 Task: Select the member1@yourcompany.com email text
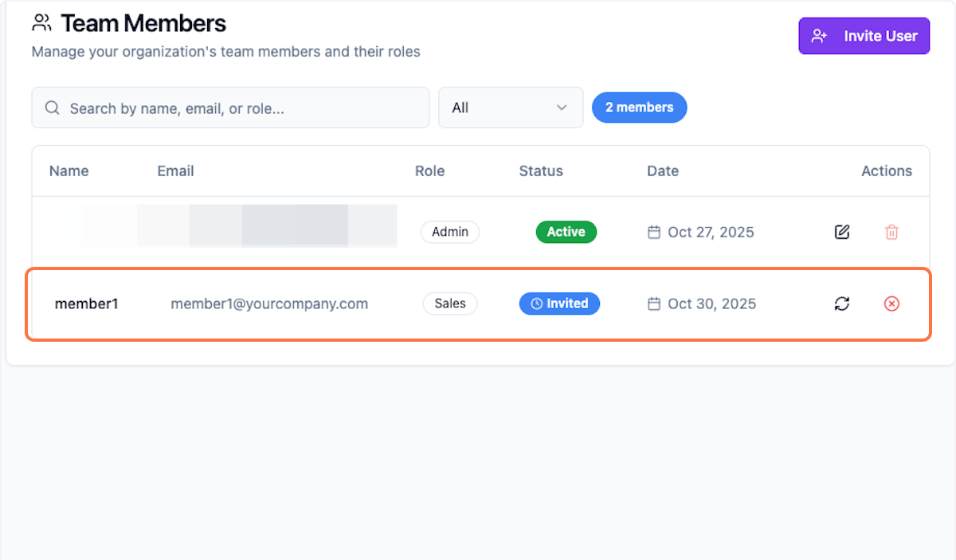(x=269, y=303)
